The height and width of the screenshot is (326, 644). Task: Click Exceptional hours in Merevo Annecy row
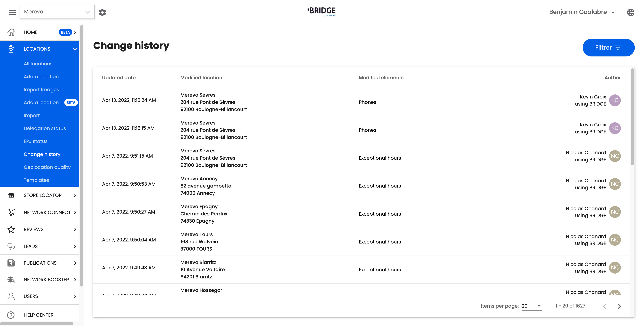(x=380, y=186)
